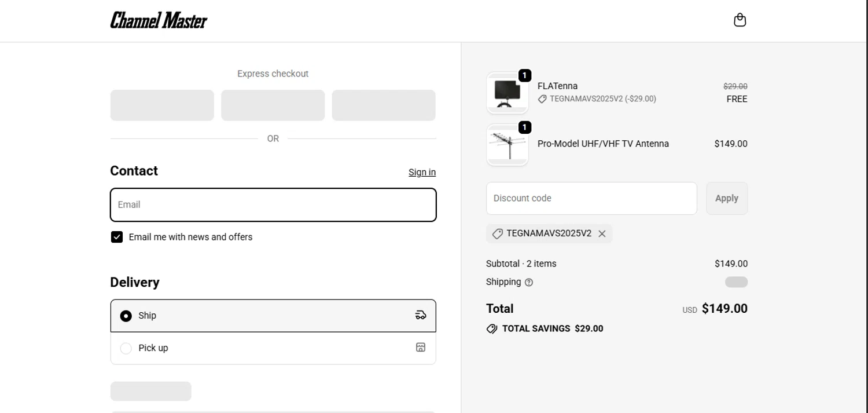The image size is (868, 413).
Task: Click the USD $149.00 total amount
Action: coord(715,309)
